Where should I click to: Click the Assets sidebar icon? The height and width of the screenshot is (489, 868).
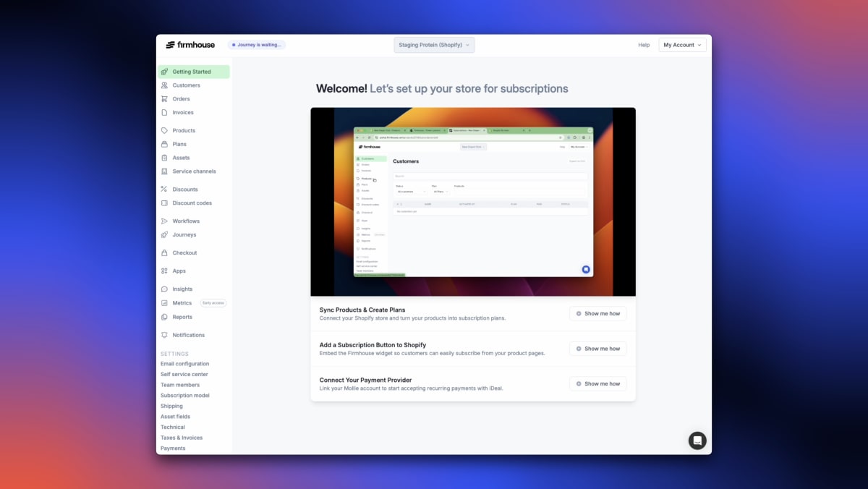[x=165, y=158]
